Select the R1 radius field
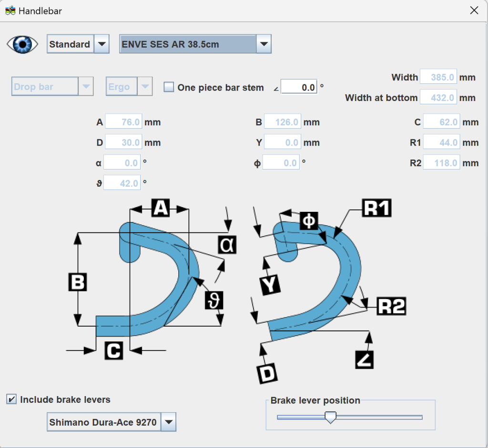Screen dimensions: 488x448 442,142
